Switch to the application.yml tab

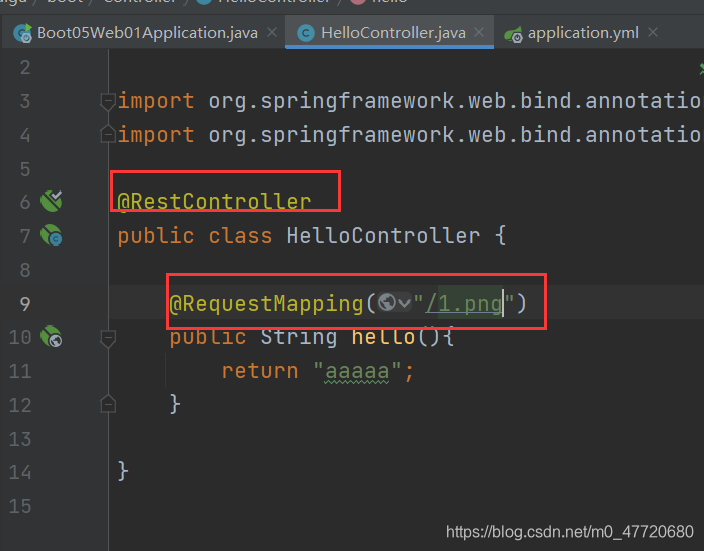582,33
